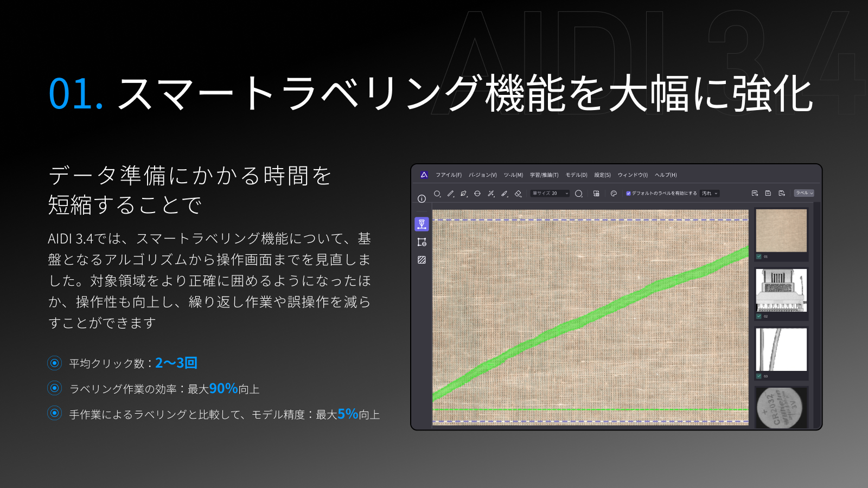
Task: Select wire image thumbnail 03
Action: pos(781,350)
